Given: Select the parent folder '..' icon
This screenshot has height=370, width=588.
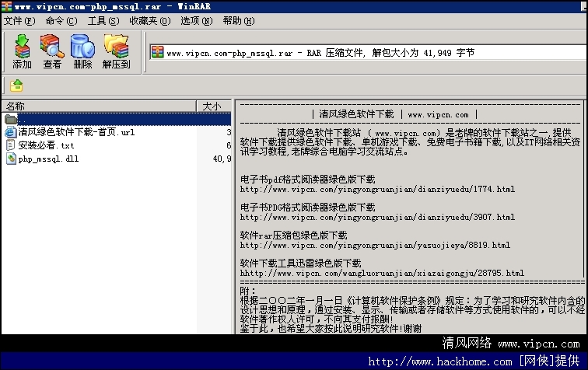Looking at the screenshot, I should [x=11, y=119].
